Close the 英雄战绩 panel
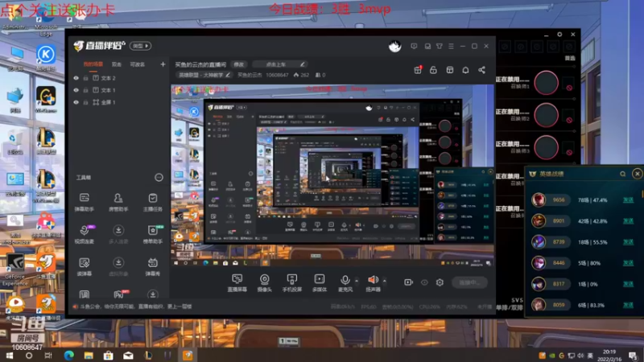 pos(637,174)
